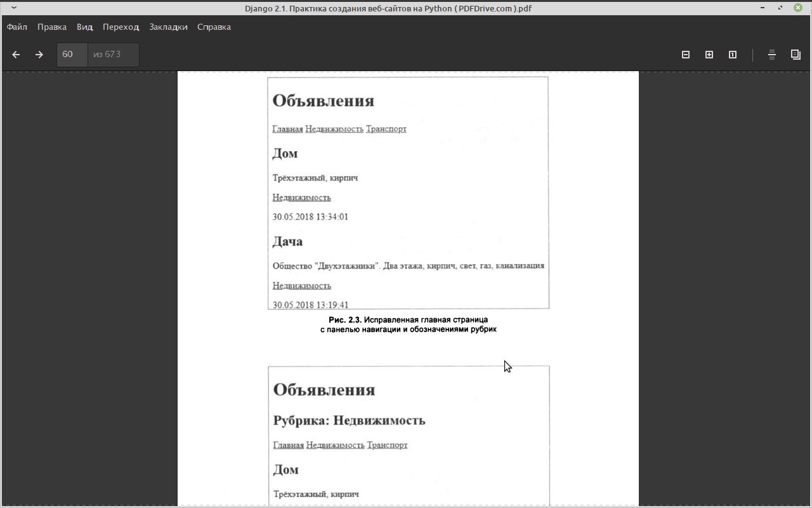Open the Вид menu
812x508 pixels.
[x=85, y=27]
